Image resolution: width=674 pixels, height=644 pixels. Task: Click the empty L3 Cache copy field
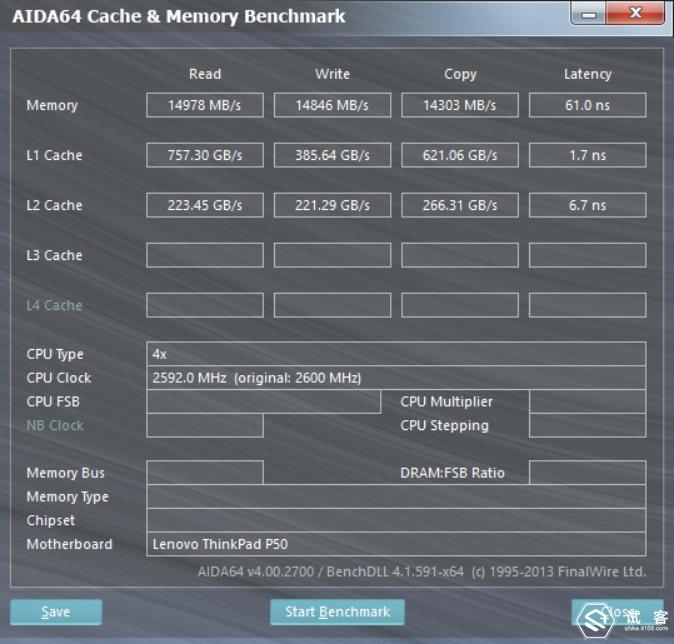(460, 255)
